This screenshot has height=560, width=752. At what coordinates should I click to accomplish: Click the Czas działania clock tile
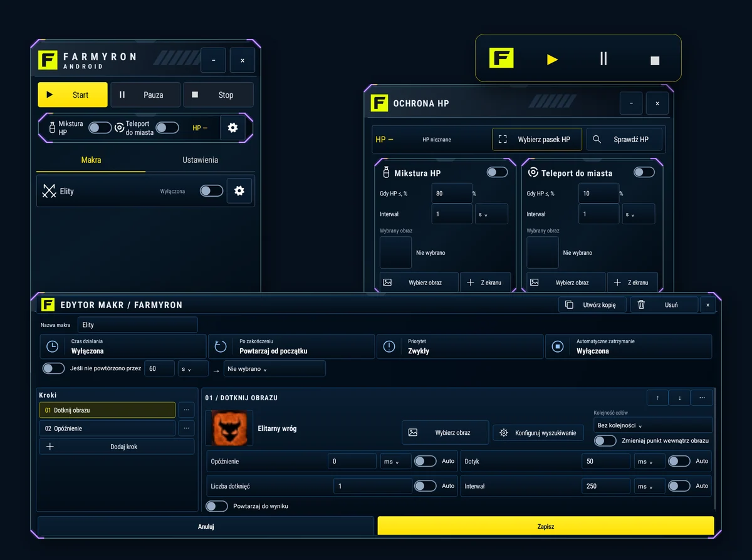[123, 346]
